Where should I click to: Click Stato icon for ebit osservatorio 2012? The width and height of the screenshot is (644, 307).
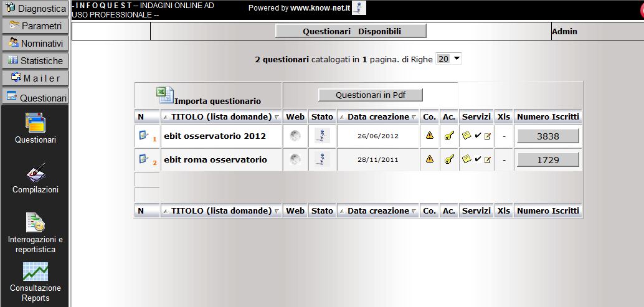tap(322, 136)
